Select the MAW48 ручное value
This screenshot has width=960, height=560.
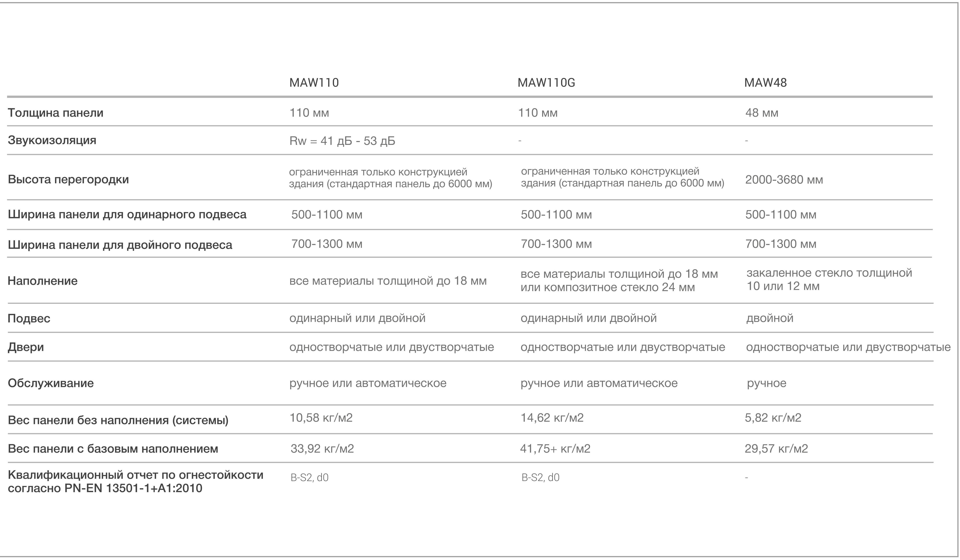[x=767, y=383]
